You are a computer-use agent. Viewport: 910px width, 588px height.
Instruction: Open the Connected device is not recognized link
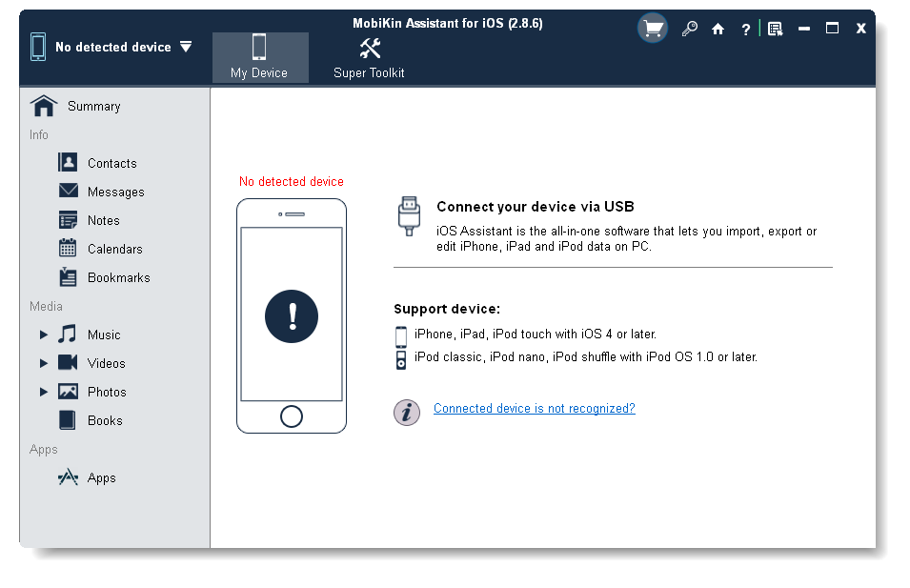click(x=534, y=408)
